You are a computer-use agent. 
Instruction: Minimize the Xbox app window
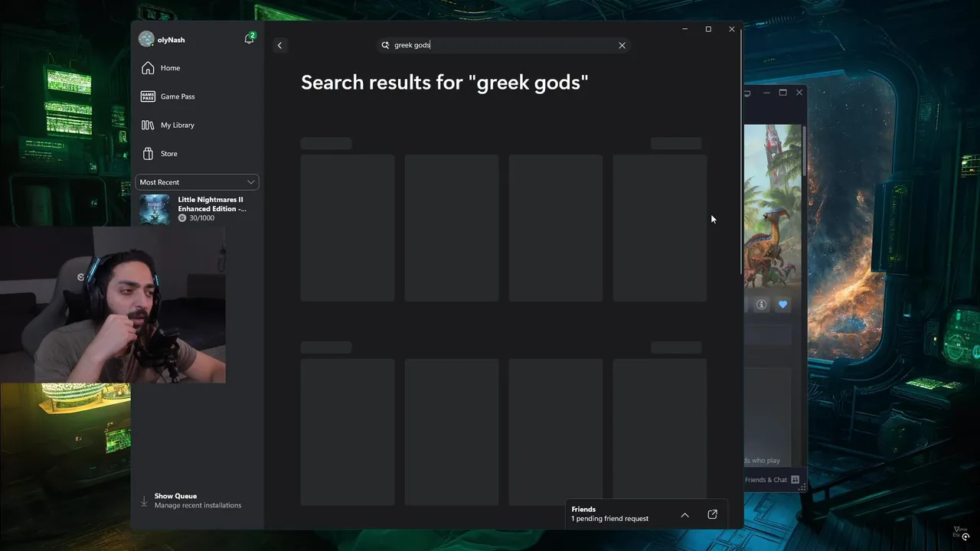coord(684,29)
